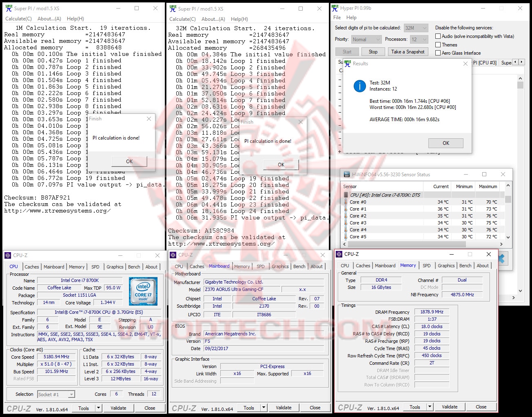Click Tools button in CPU-Z window showing Motherboard
Image resolution: width=532 pixels, height=417 pixels.
[249, 408]
